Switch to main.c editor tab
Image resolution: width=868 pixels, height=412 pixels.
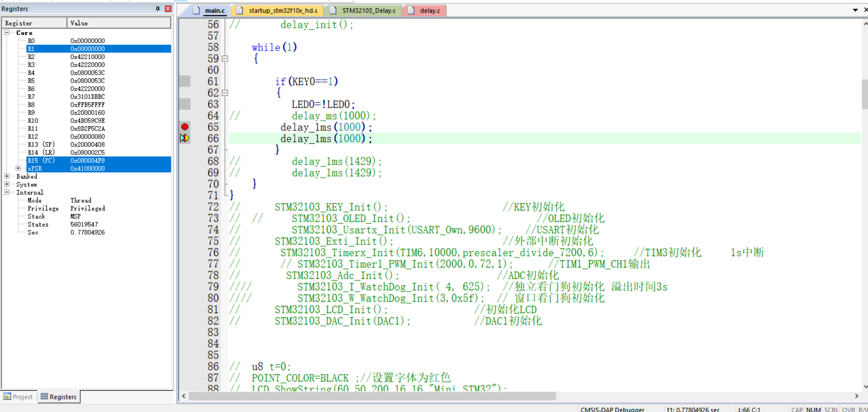[x=210, y=10]
